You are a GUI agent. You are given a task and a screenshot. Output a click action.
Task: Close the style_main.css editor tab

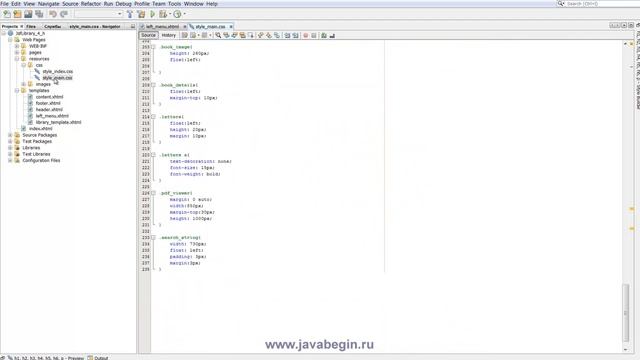[231, 27]
